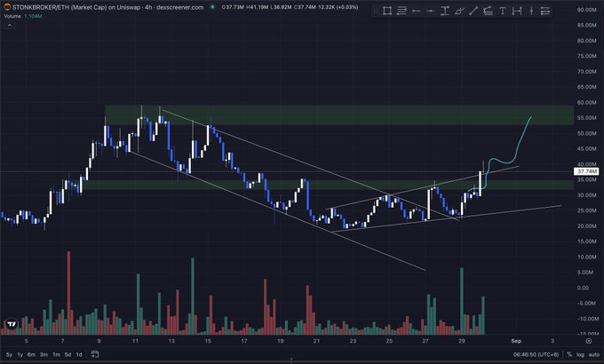Select the last tool in drawing toolbar

545,11
